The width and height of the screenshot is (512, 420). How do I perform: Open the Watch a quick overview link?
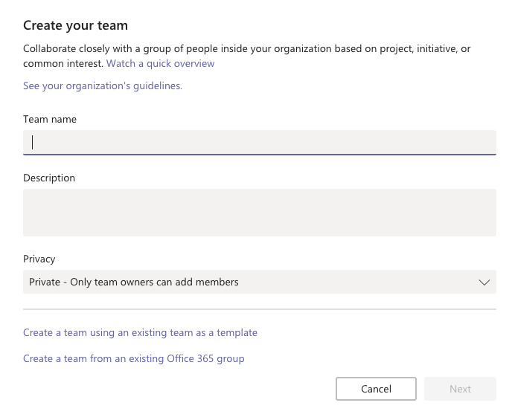coord(160,64)
